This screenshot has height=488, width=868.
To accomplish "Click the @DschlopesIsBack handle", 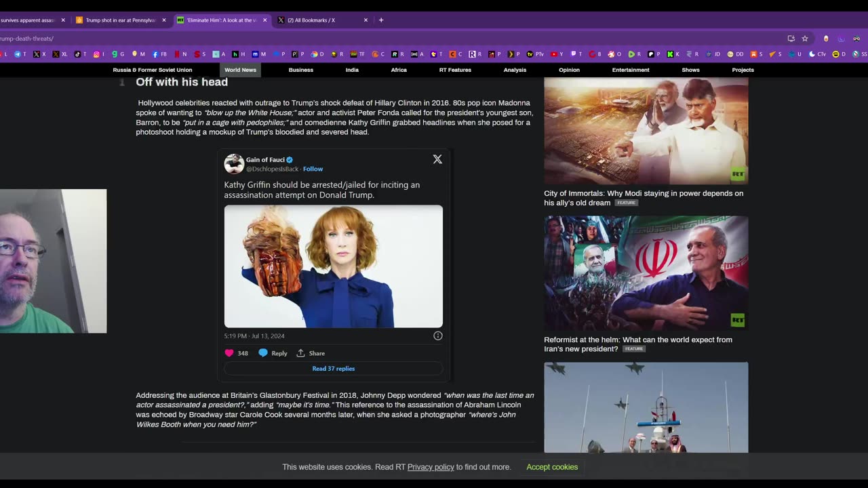I will [x=272, y=169].
